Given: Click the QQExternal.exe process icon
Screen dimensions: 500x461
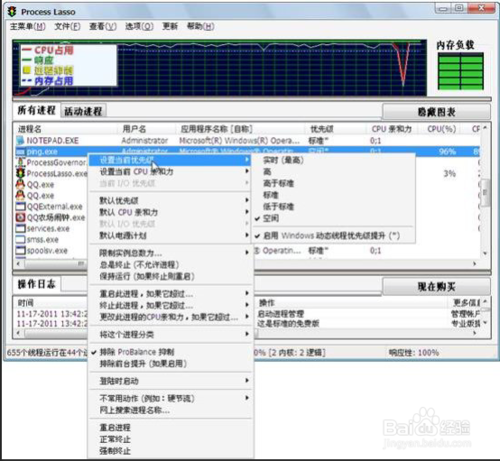Looking at the screenshot, I should point(21,206).
